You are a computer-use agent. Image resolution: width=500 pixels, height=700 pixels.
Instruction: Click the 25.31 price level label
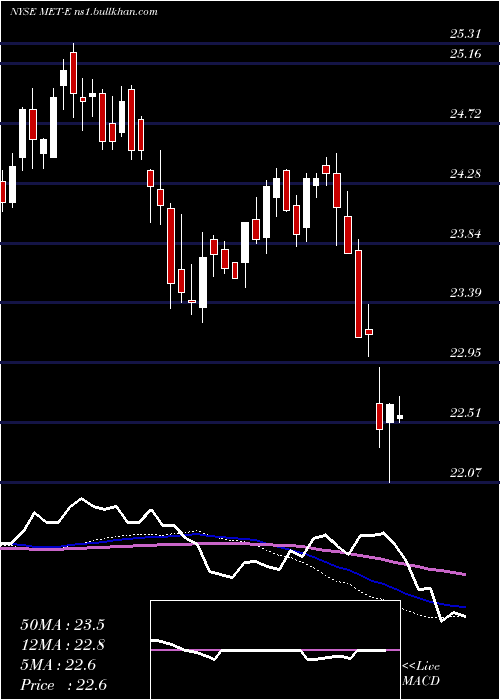pos(465,34)
